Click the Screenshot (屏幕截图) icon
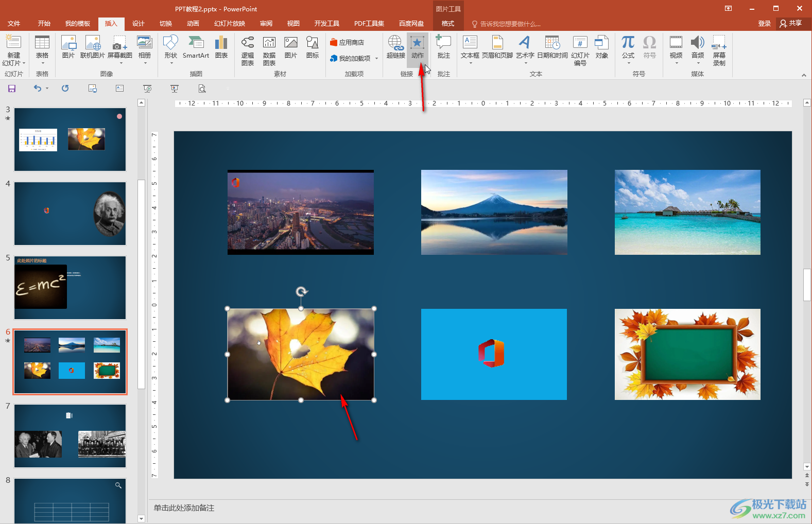 [120, 50]
